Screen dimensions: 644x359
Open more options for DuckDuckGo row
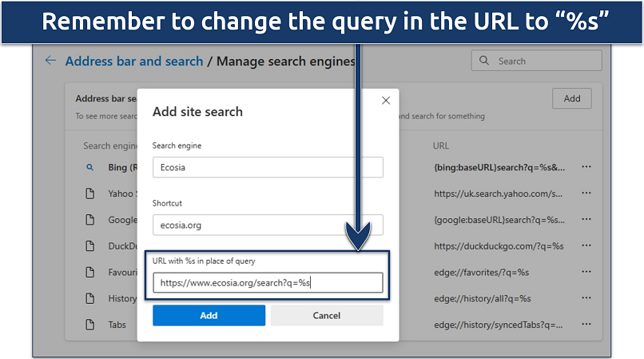[x=586, y=245]
